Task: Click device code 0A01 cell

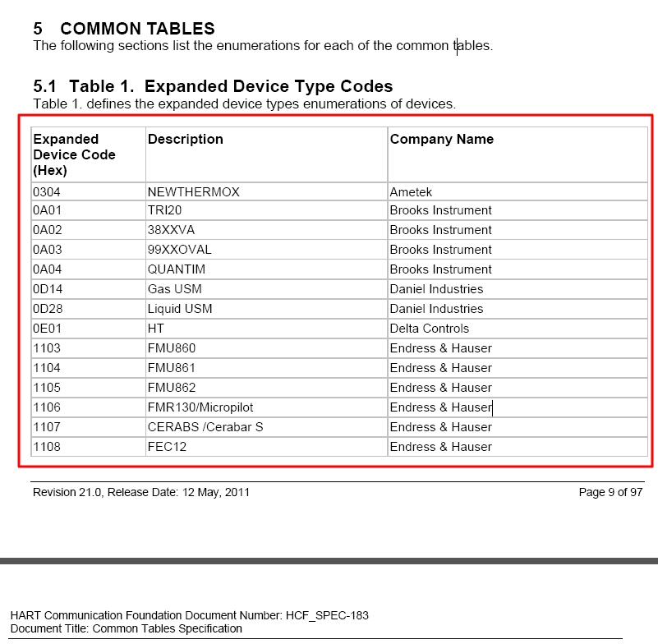Action: pos(47,210)
